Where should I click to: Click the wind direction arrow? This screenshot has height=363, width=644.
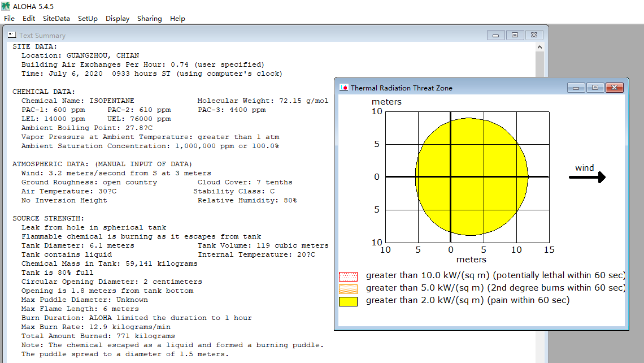(587, 177)
